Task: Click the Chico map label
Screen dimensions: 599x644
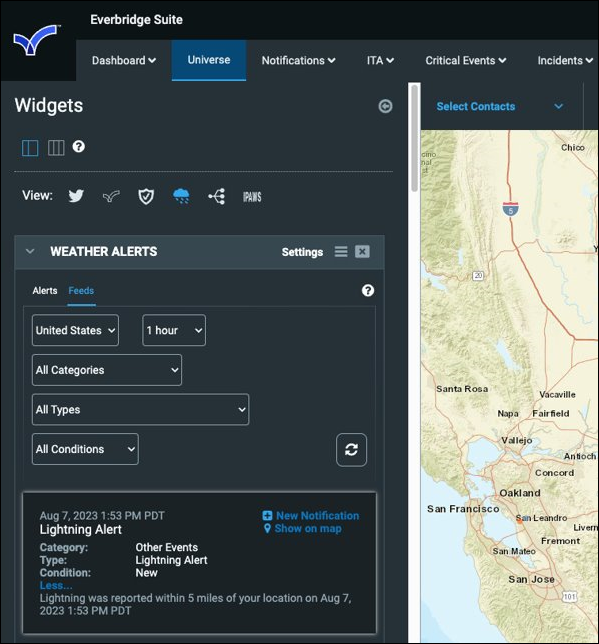Action: [x=573, y=148]
